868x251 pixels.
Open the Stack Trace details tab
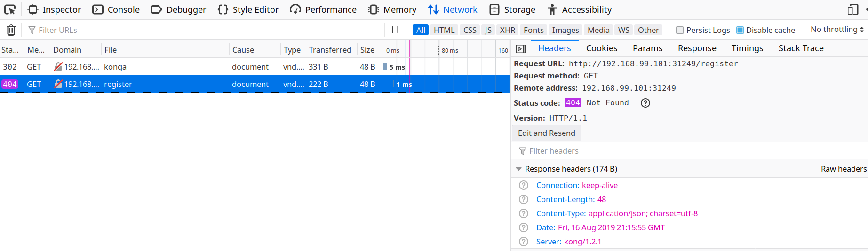pos(801,48)
